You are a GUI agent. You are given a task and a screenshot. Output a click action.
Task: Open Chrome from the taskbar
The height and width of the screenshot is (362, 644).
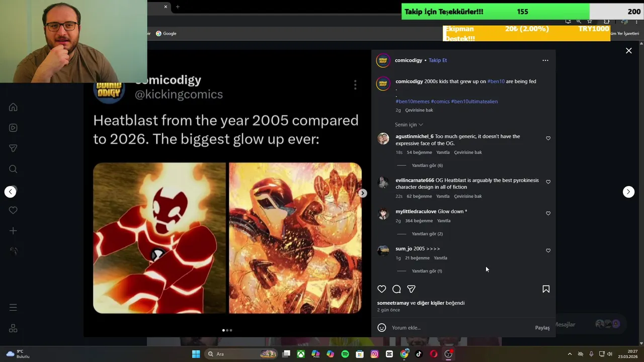(404, 354)
